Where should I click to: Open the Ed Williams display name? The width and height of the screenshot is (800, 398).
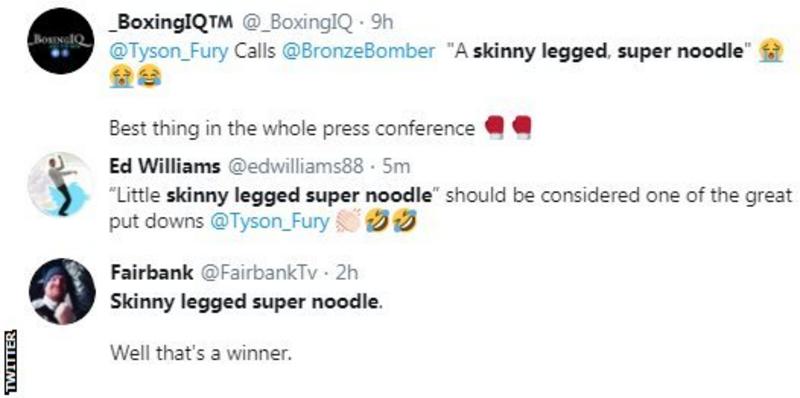[x=165, y=166]
